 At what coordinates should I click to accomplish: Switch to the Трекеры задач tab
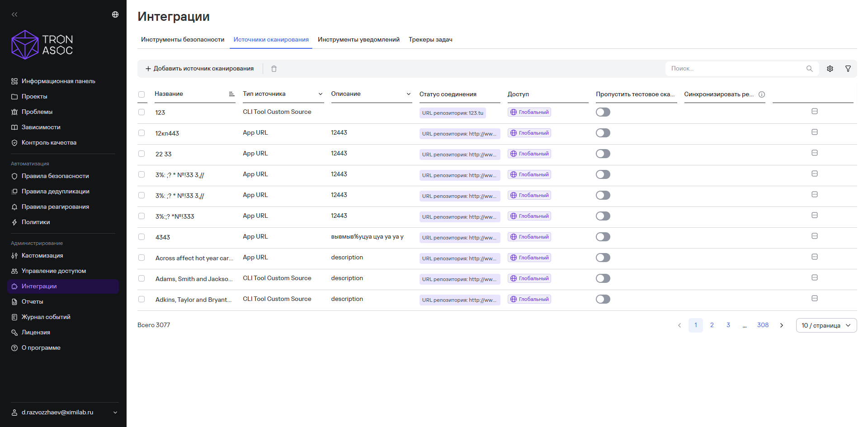pyautogui.click(x=430, y=40)
